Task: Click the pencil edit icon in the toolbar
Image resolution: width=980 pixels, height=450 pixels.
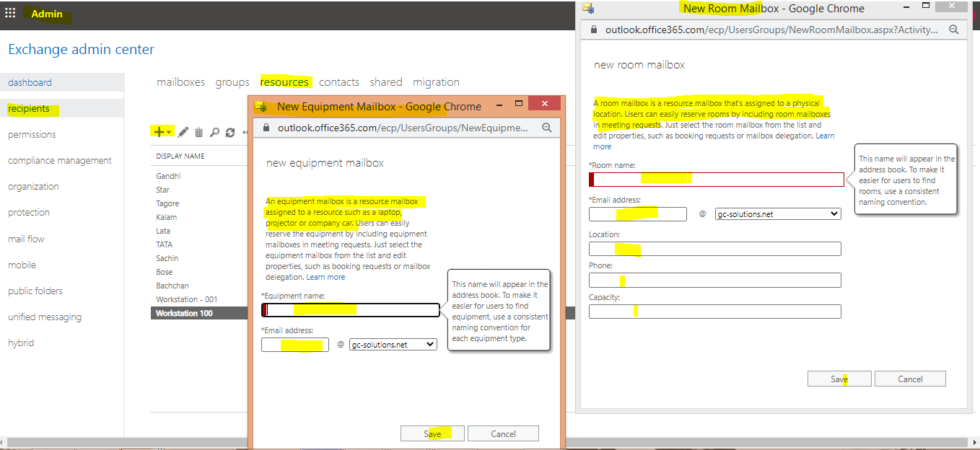Action: tap(183, 132)
